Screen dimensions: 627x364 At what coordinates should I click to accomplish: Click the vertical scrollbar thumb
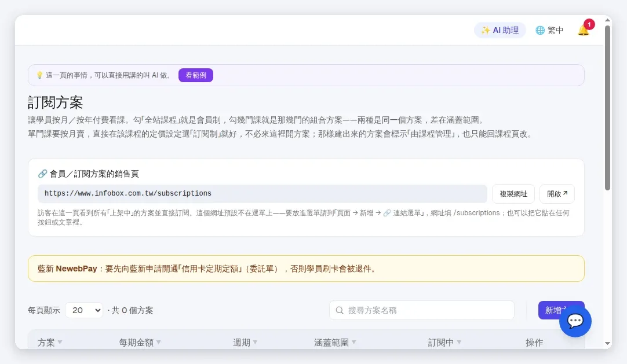click(x=608, y=108)
